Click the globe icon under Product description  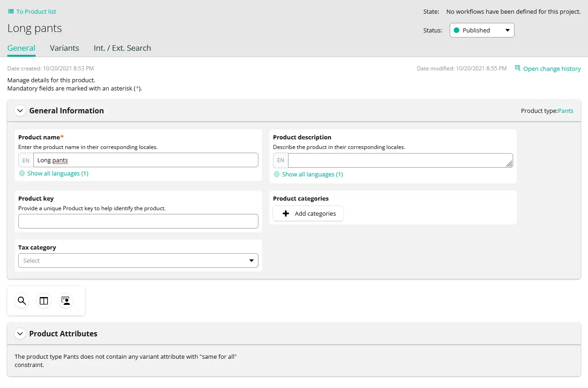(276, 174)
